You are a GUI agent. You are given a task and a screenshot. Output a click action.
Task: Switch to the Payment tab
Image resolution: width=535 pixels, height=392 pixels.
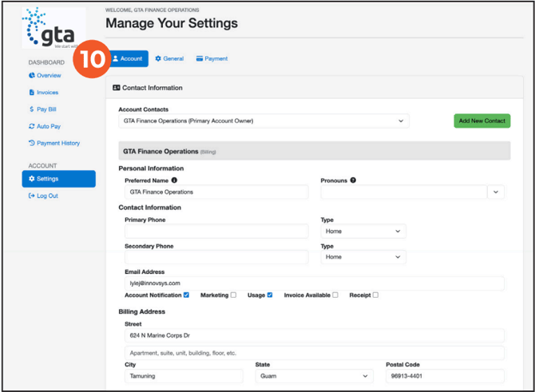[212, 59]
